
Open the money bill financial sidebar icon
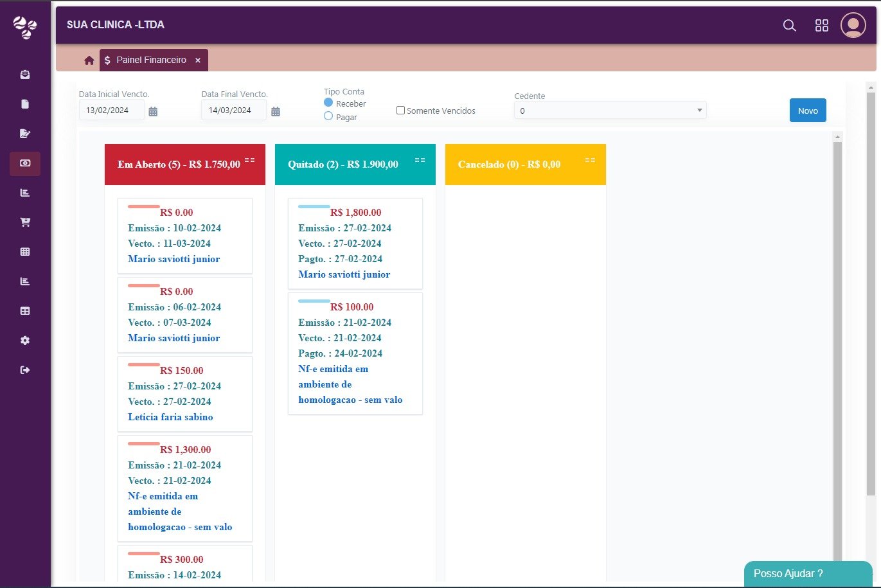[x=25, y=164]
